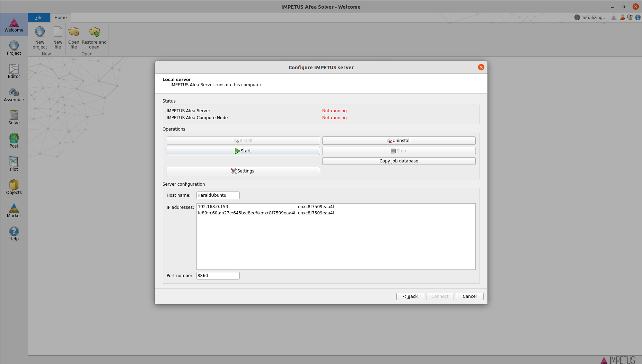Image resolution: width=642 pixels, height=364 pixels.
Task: Cancel the server configuration dialog
Action: tap(470, 296)
